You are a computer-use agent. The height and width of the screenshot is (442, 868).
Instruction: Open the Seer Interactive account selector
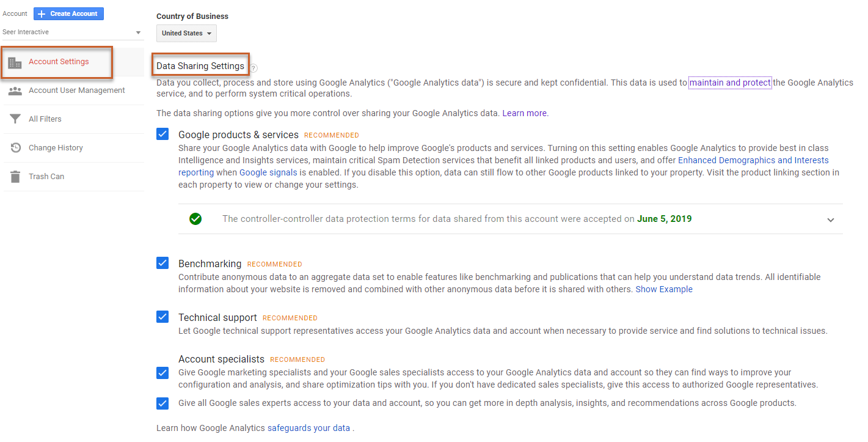(72, 32)
